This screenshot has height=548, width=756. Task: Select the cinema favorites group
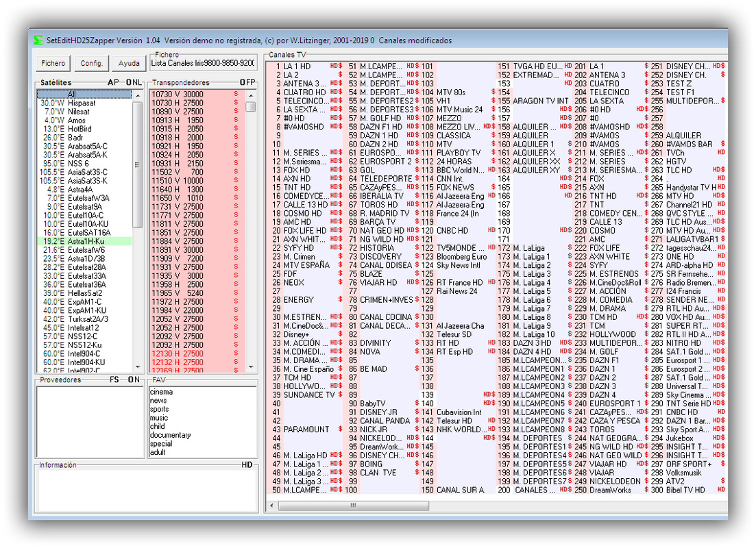point(161,392)
